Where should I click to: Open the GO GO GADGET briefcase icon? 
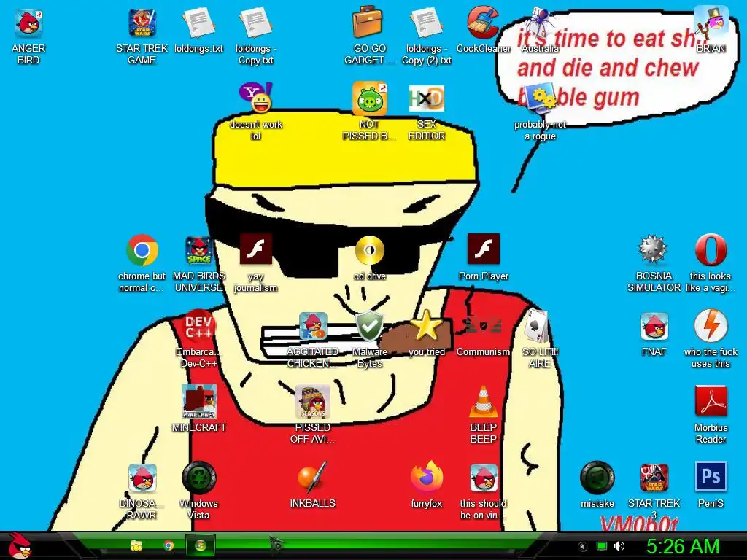(369, 22)
